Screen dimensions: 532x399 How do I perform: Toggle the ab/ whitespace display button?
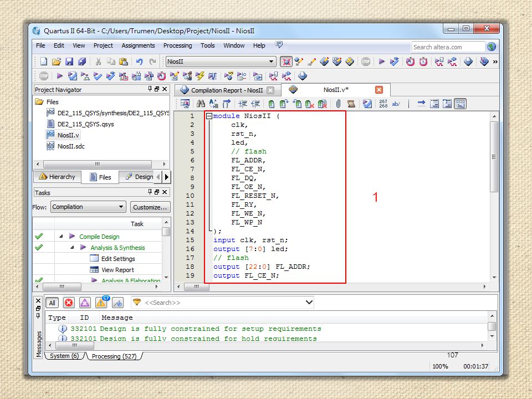396,104
